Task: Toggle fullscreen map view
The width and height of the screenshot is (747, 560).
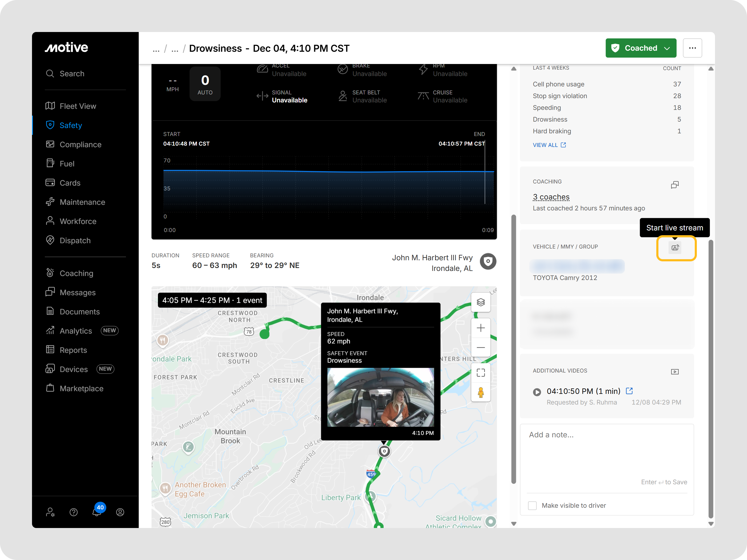Action: (x=480, y=373)
